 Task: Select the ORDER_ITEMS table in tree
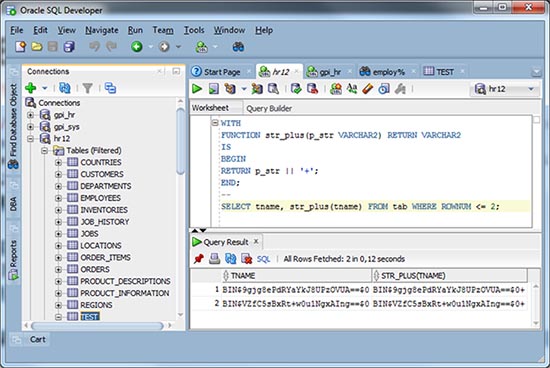(105, 257)
